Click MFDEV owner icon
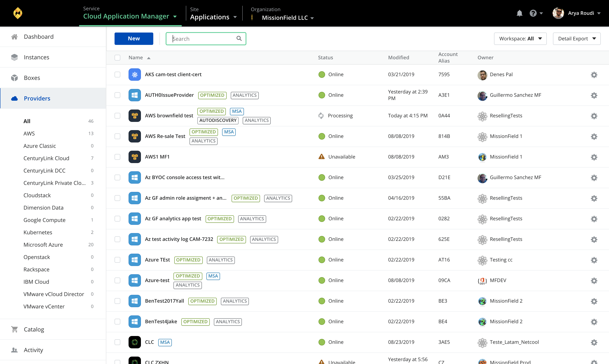 point(482,281)
